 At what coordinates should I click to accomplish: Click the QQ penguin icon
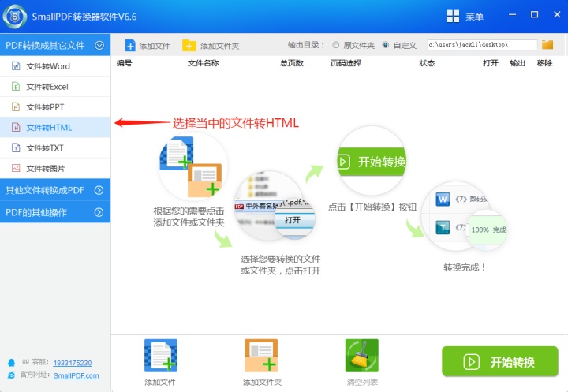coord(12,362)
